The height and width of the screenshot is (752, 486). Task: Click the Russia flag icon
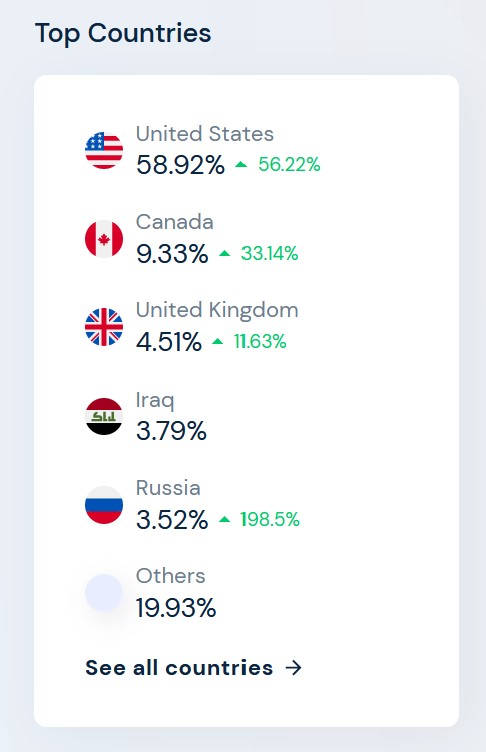pyautogui.click(x=104, y=505)
